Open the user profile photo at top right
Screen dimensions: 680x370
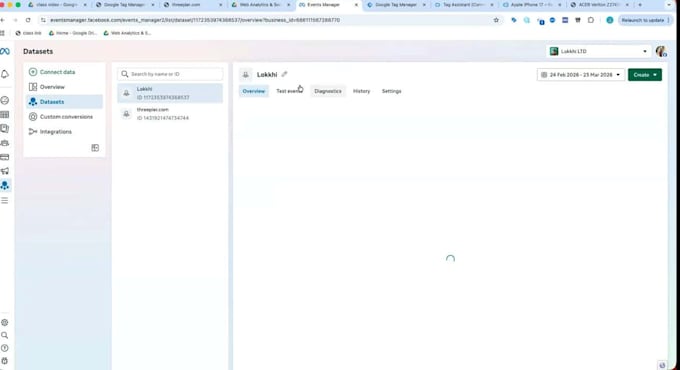coord(661,51)
